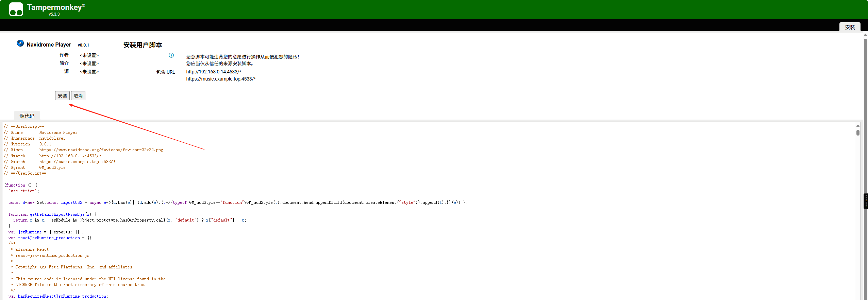Click the @license React comment line
The height and width of the screenshot is (300, 868).
coord(30,249)
